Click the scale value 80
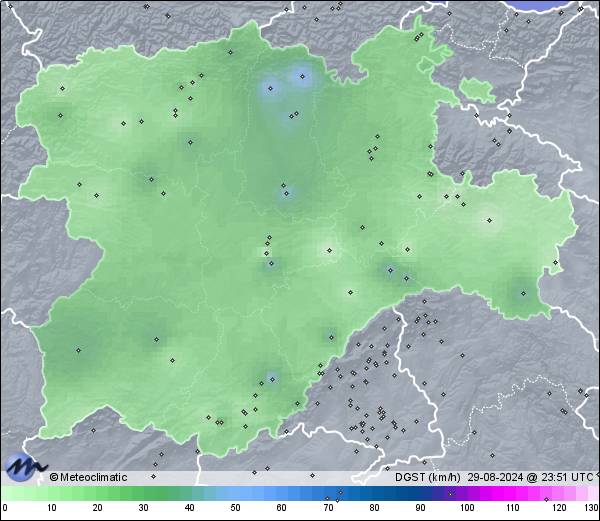The width and height of the screenshot is (600, 521). pyautogui.click(x=374, y=508)
